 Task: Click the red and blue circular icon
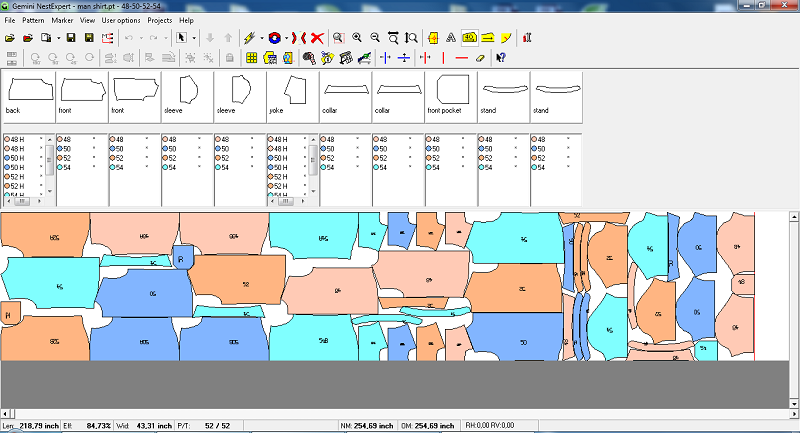274,38
